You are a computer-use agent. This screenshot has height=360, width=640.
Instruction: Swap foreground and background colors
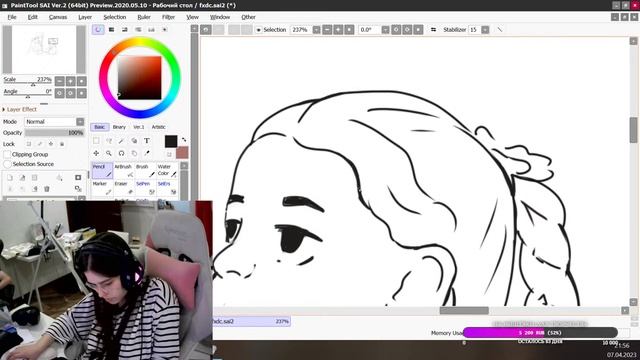pos(184,140)
